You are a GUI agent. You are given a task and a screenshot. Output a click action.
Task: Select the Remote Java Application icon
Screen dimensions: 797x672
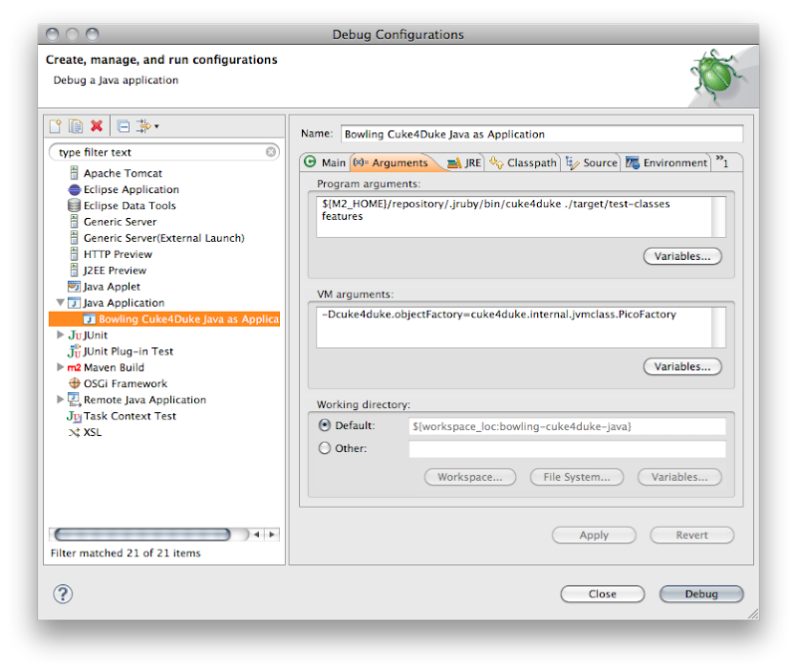pos(74,400)
